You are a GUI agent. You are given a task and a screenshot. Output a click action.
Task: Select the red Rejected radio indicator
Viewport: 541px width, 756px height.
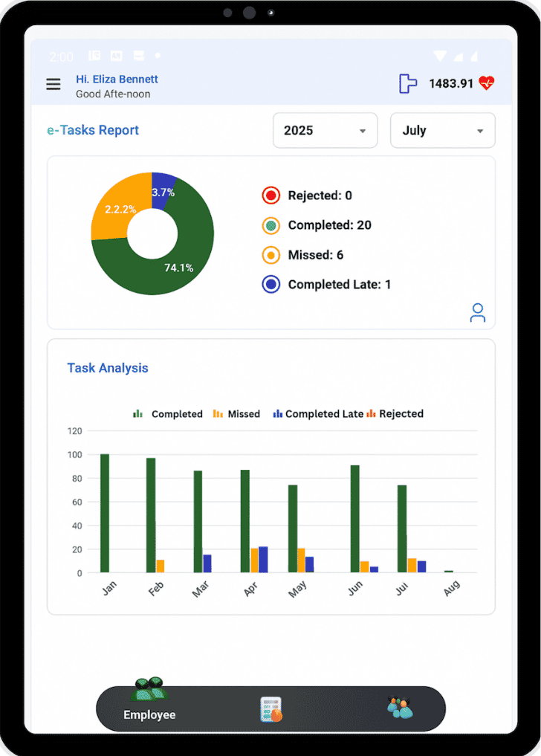[271, 196]
